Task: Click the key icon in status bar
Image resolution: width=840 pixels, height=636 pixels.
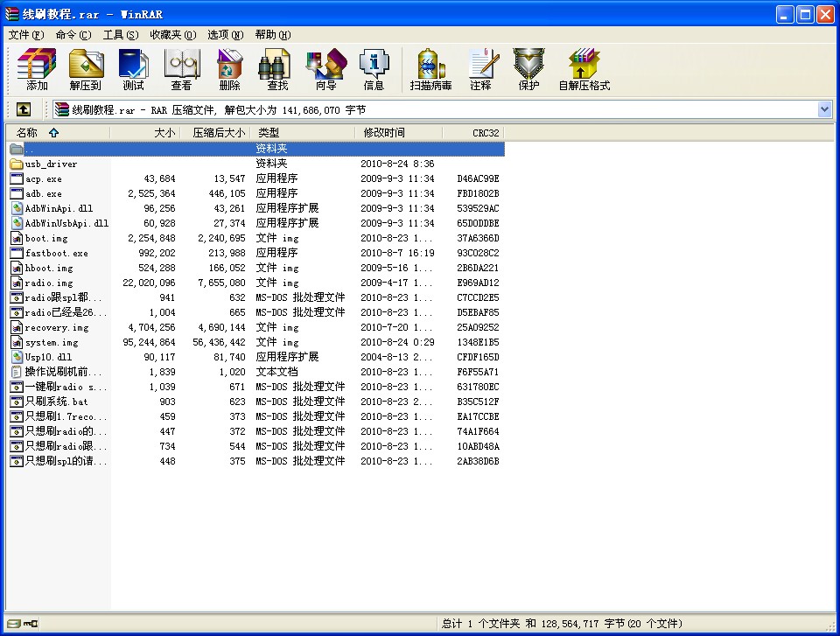Action: (x=31, y=624)
